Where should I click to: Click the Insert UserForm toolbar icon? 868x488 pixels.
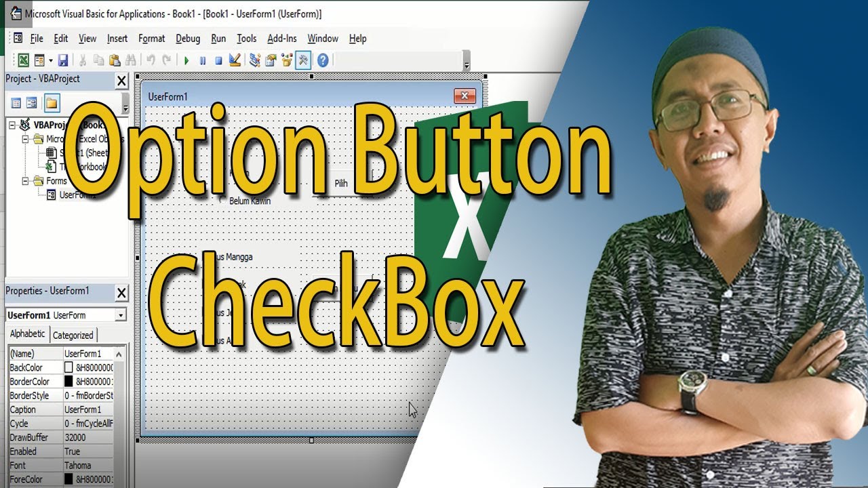click(39, 60)
